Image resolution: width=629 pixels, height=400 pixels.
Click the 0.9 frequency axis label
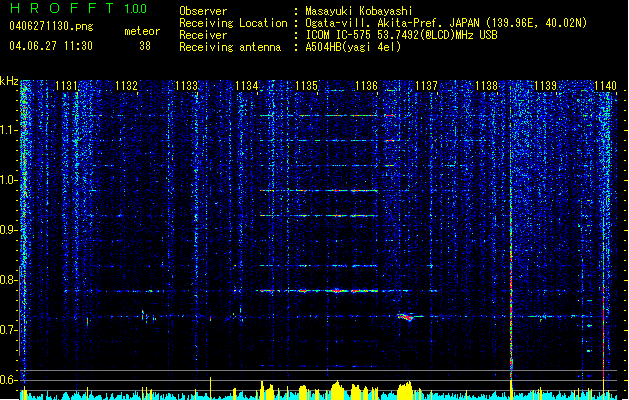pyautogui.click(x=9, y=230)
